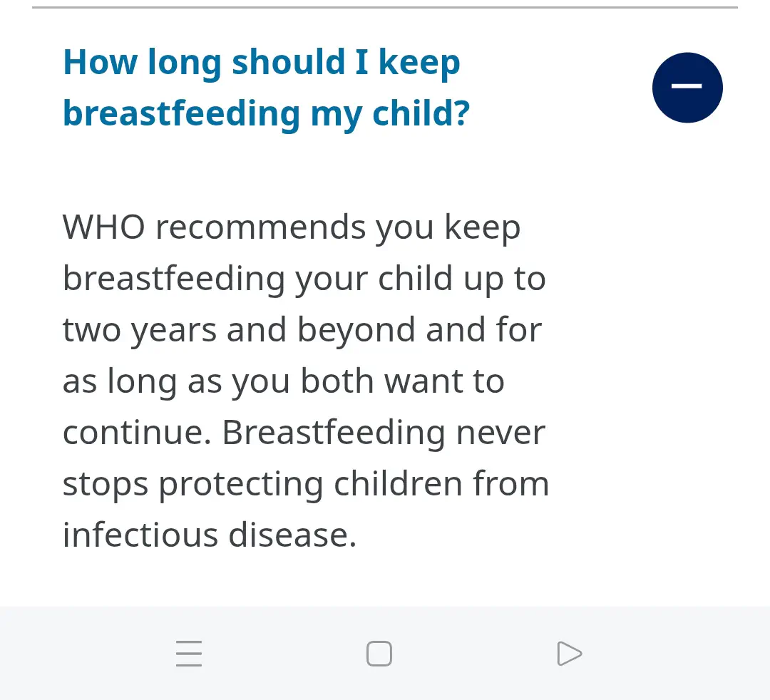770x700 pixels.
Task: Click the word "continue." in the paragraph
Action: coord(136,433)
